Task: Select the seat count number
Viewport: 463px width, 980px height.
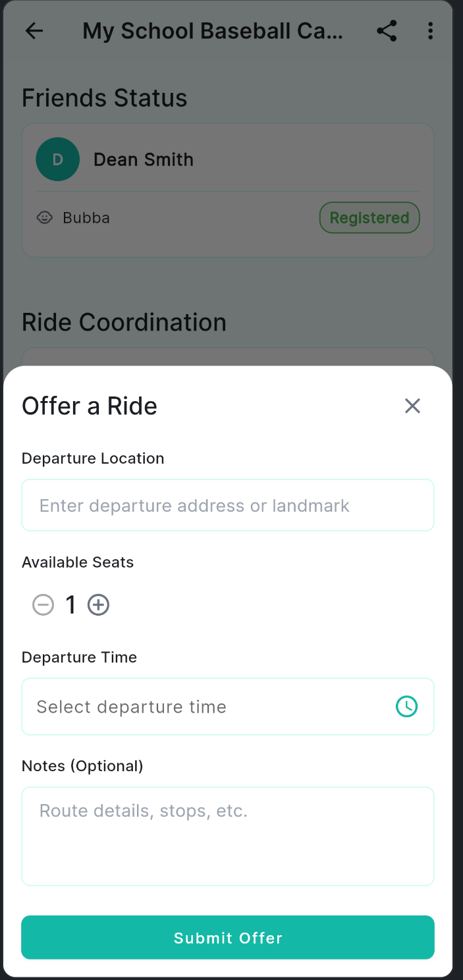Action: pos(70,604)
